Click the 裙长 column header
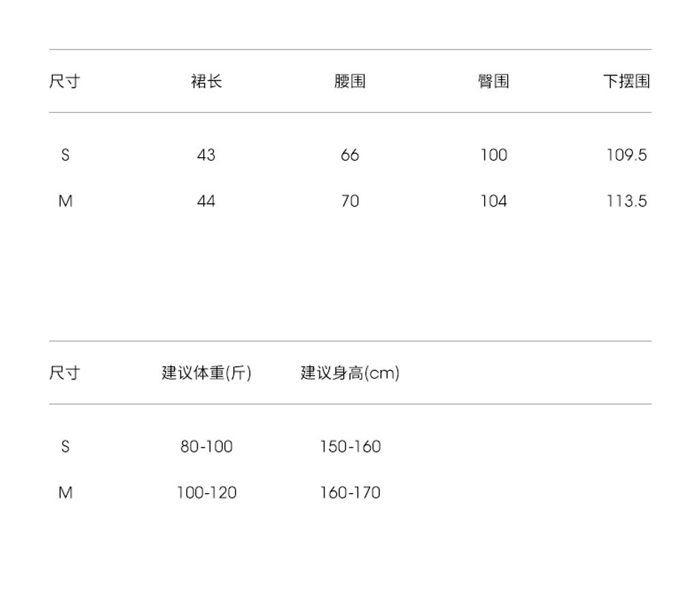This screenshot has height=601, width=700. (206, 81)
